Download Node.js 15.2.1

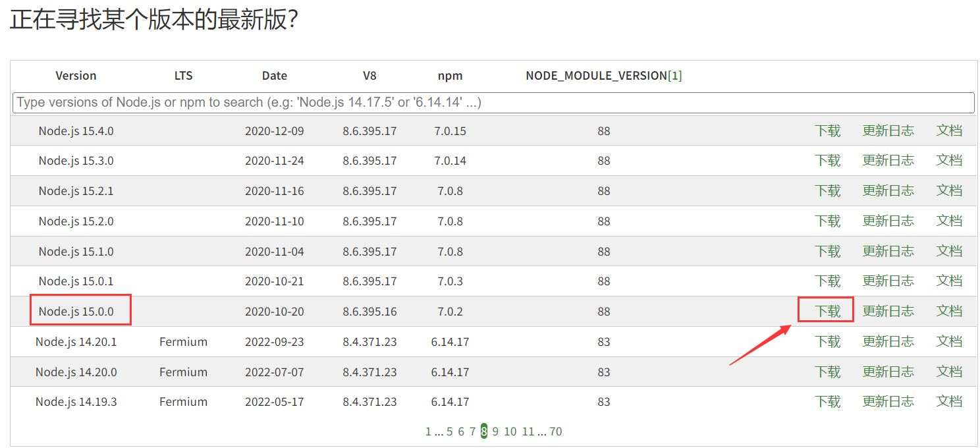827,190
